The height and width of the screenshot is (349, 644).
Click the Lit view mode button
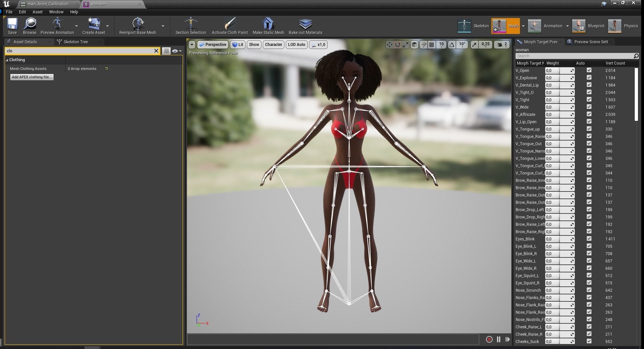238,45
